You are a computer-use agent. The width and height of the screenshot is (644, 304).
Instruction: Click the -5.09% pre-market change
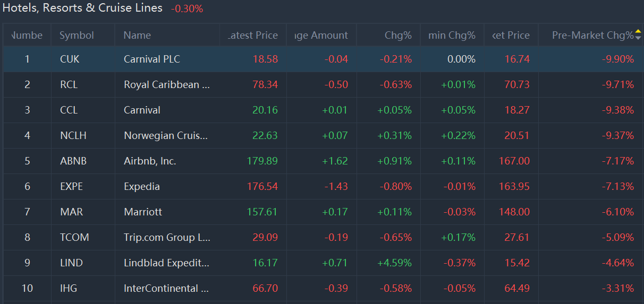click(618, 237)
